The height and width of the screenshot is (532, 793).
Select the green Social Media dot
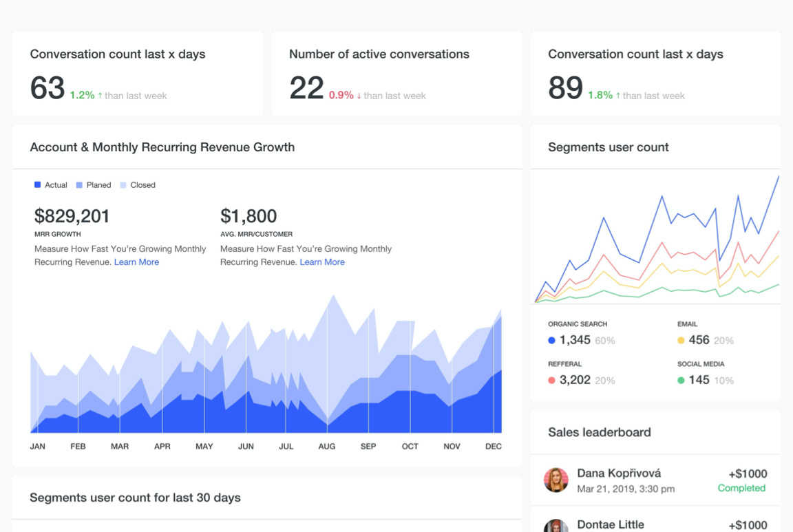click(x=681, y=380)
